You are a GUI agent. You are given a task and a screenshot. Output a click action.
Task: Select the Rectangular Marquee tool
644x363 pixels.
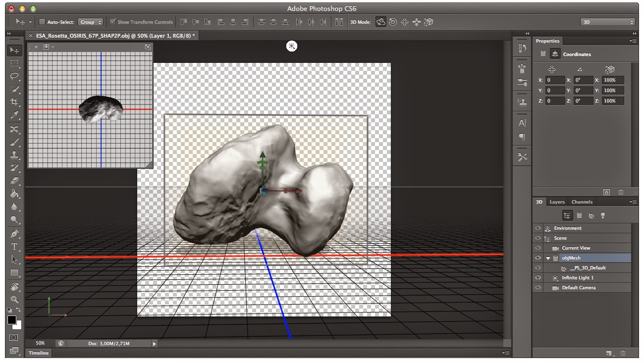(x=14, y=63)
